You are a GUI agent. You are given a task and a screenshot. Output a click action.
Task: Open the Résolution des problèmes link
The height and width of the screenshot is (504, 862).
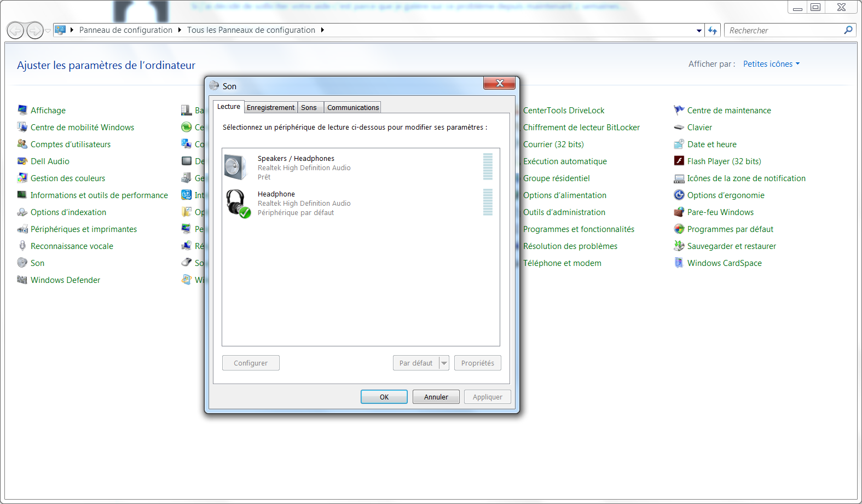point(570,246)
